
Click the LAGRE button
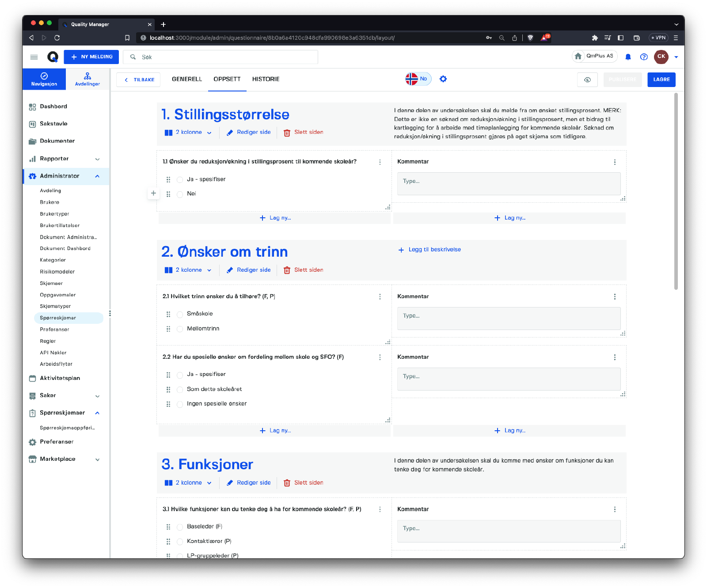coord(661,80)
